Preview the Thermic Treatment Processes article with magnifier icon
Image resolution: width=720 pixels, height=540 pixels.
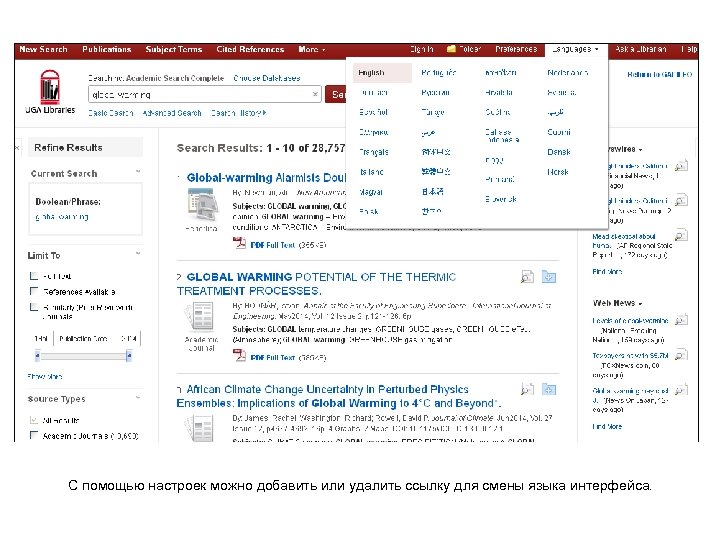pos(527,277)
